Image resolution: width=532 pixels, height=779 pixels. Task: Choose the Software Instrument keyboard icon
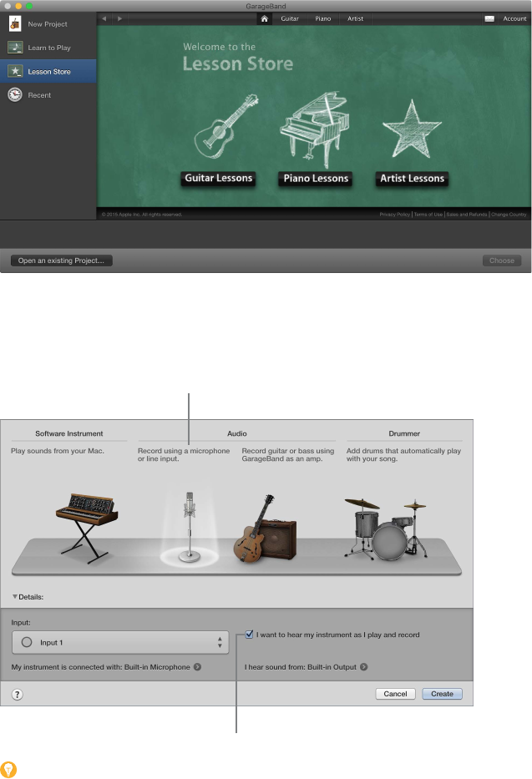point(86,529)
